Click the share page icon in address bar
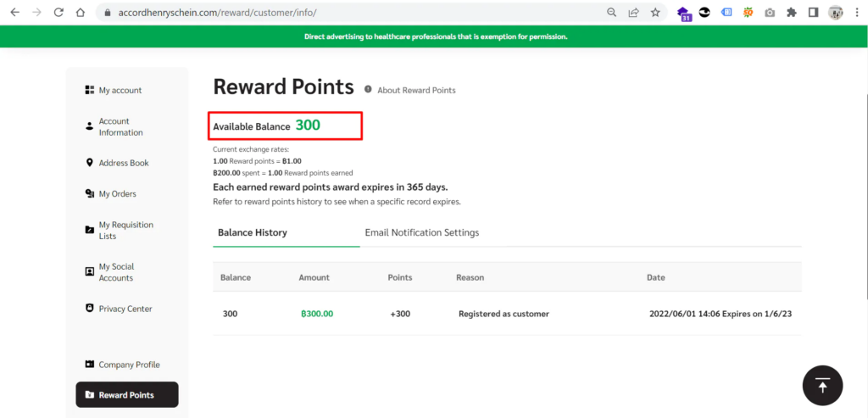868x418 pixels. 633,13
